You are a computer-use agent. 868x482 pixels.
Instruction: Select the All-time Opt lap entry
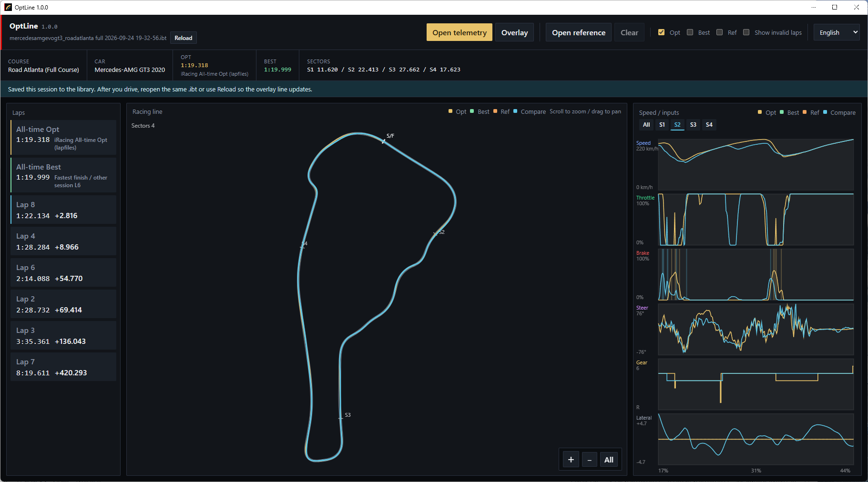pyautogui.click(x=63, y=138)
